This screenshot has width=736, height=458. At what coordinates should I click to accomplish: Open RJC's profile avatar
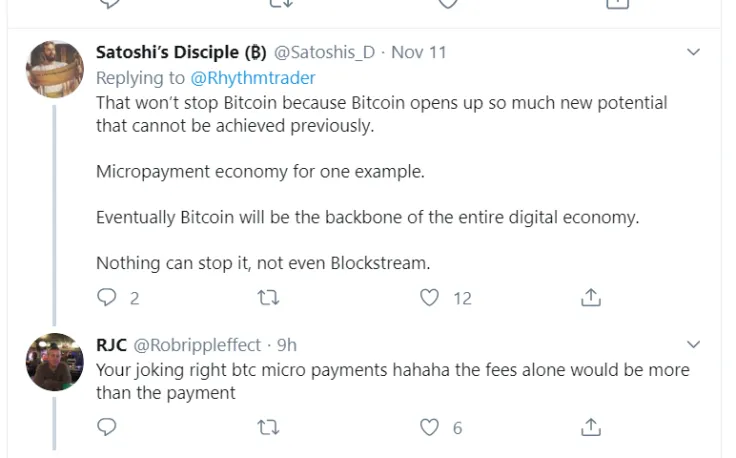pyautogui.click(x=54, y=362)
